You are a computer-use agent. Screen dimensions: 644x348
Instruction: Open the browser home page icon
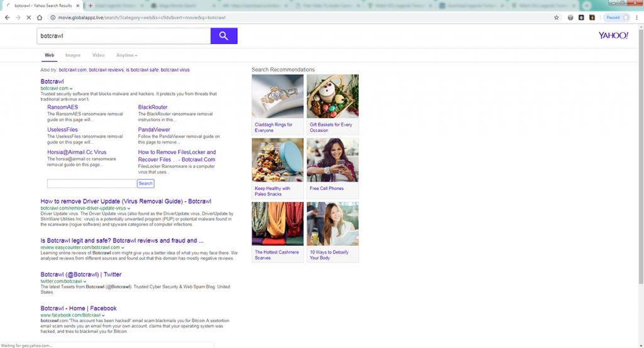40,18
